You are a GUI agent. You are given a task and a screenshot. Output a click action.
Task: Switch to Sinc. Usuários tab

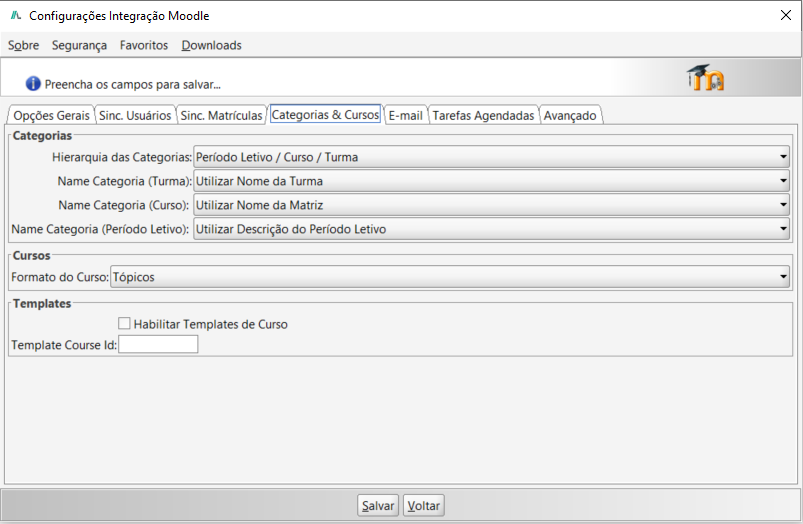tap(135, 115)
